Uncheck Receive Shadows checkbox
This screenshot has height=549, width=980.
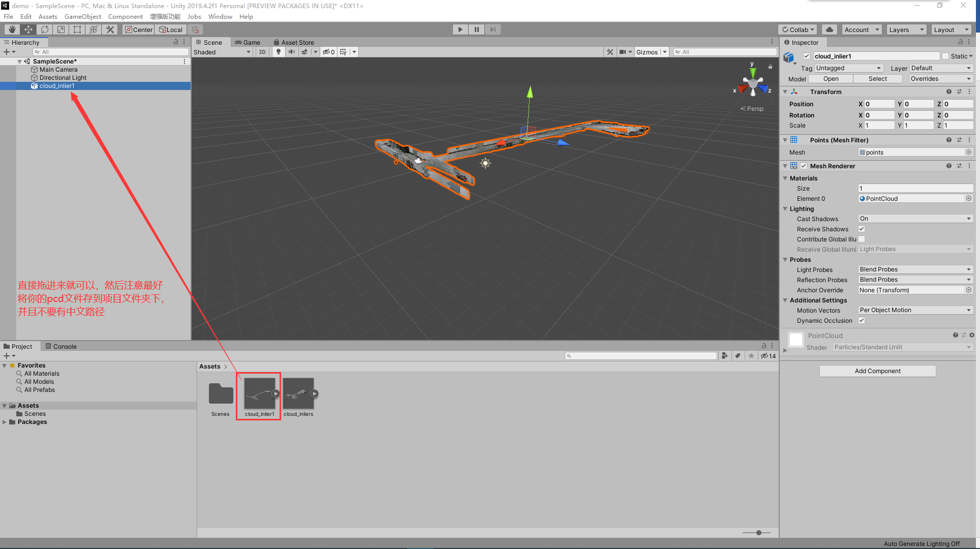click(862, 229)
